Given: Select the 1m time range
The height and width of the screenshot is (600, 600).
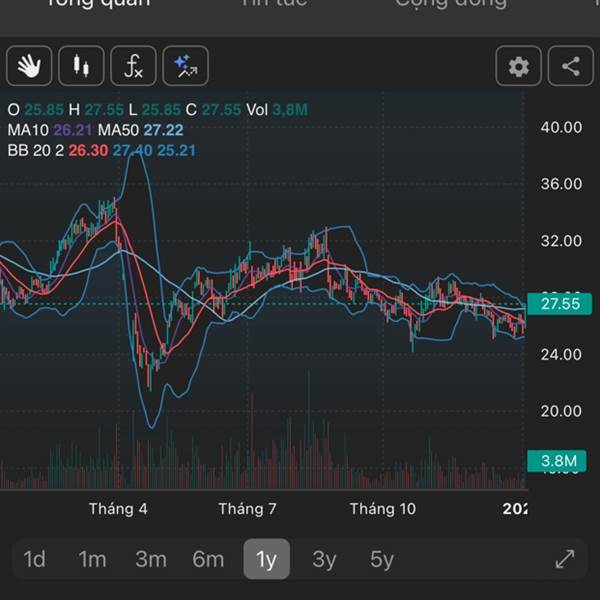Looking at the screenshot, I should pos(92,559).
